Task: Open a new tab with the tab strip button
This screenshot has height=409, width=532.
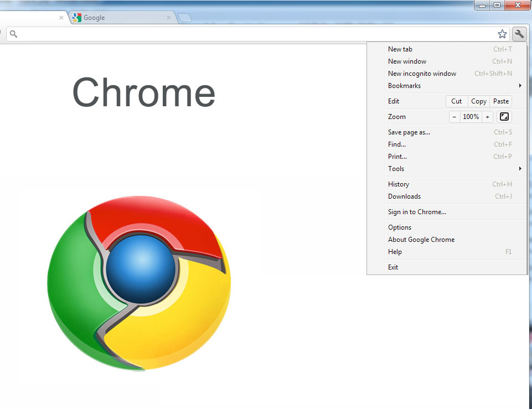Action: [185, 18]
